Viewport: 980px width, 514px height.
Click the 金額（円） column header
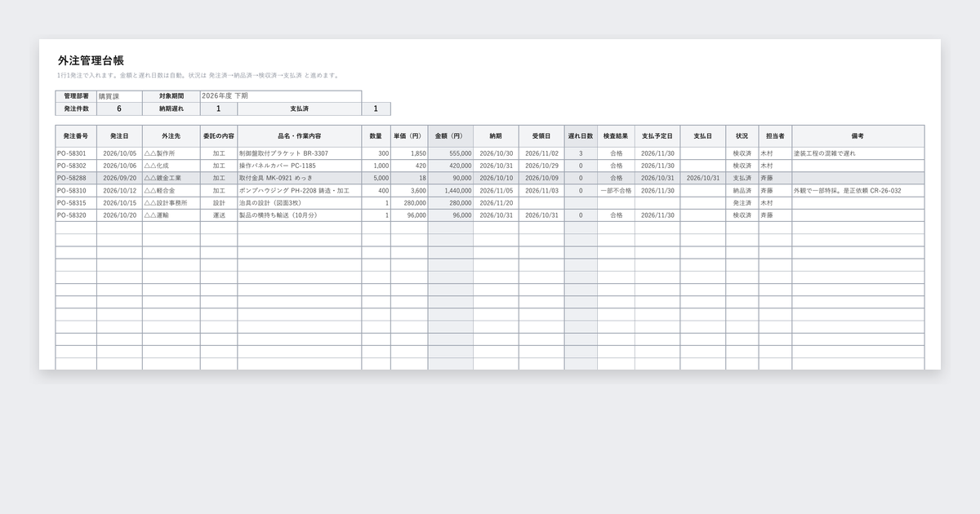coord(450,136)
